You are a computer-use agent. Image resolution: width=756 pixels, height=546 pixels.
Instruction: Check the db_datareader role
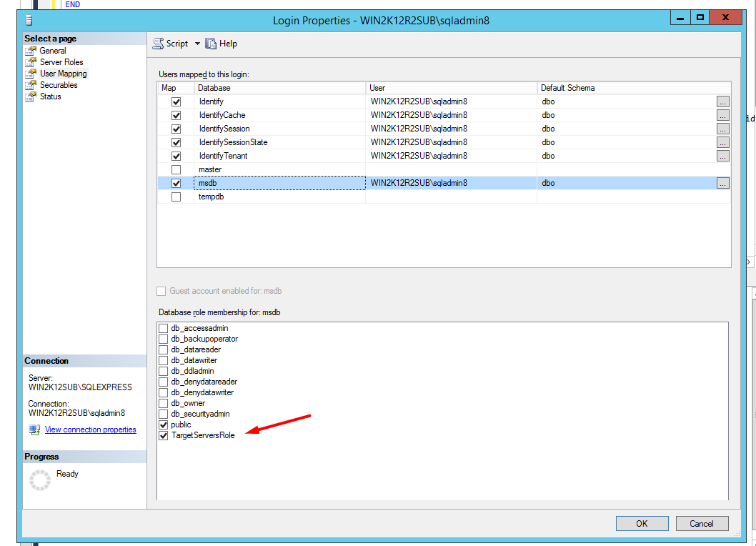(164, 349)
